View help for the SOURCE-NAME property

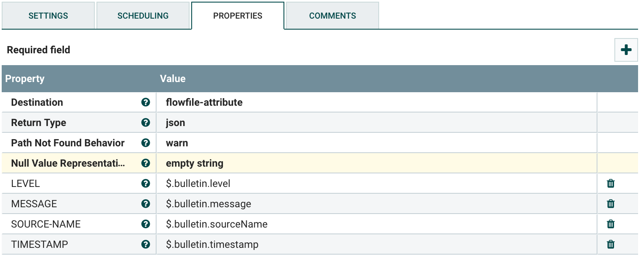point(146,224)
